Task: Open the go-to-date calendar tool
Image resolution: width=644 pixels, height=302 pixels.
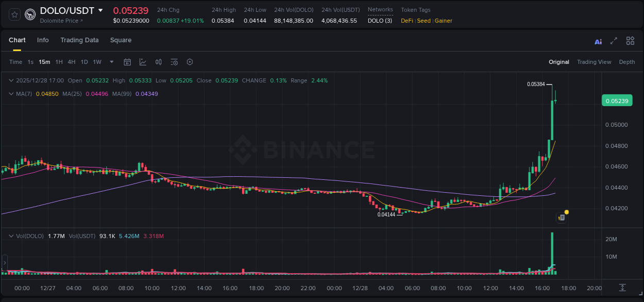Action: (x=127, y=62)
